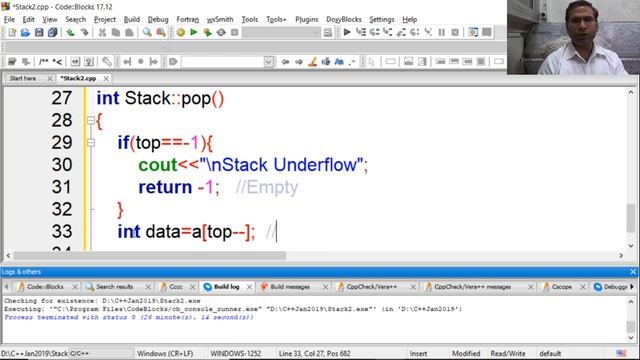This screenshot has height=360, width=640.
Task: Open Replace using toolbar icon
Action: (161, 32)
